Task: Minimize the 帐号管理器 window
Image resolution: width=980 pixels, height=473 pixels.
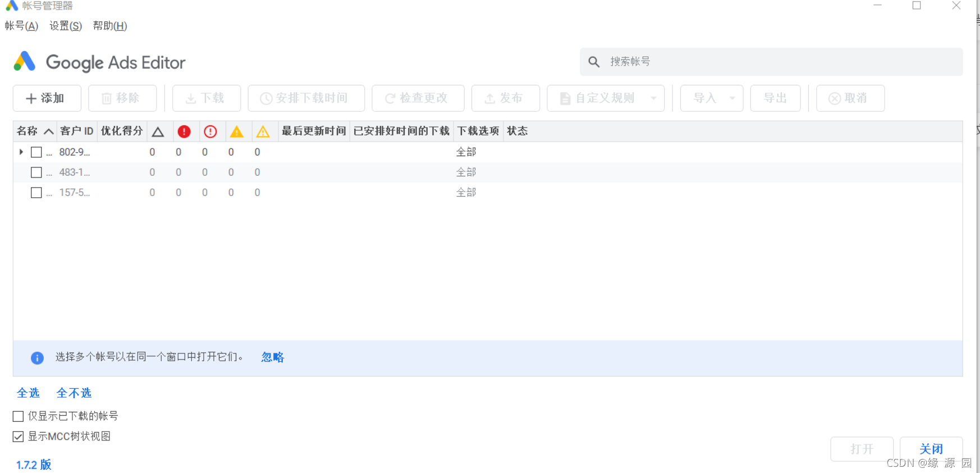Action: tap(878, 6)
